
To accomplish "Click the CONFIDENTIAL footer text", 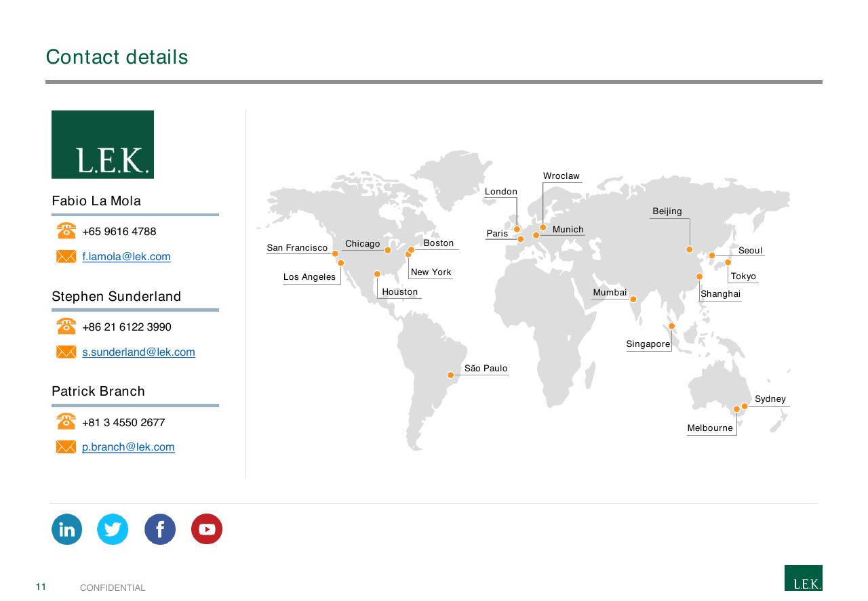I will click(x=113, y=588).
